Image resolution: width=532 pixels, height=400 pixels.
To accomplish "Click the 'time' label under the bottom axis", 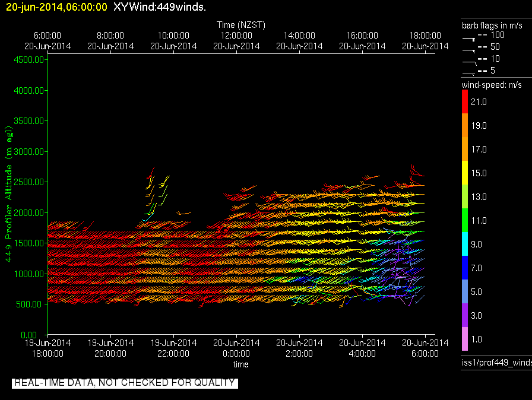I will [x=241, y=364].
